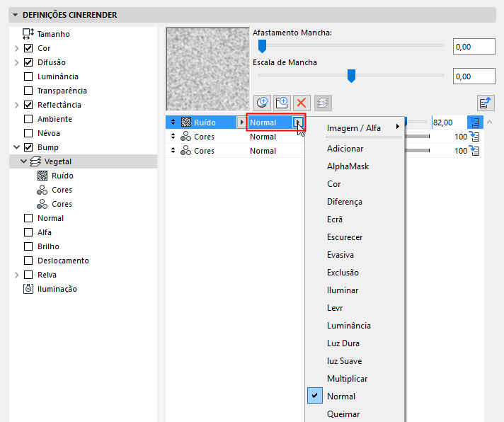Image resolution: width=504 pixels, height=422 pixels.
Task: Select Diferença from the blend menu
Action: pyautogui.click(x=345, y=202)
